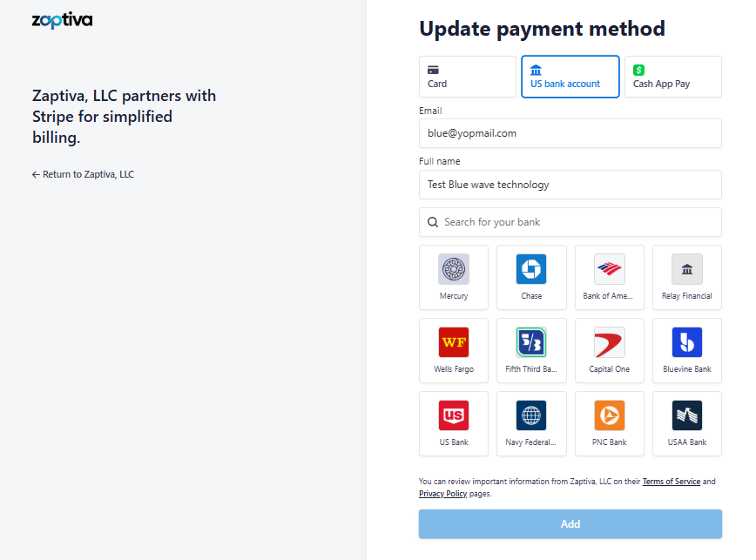This screenshot has width=756, height=560.
Task: Open the Terms of Service link
Action: coord(671,482)
